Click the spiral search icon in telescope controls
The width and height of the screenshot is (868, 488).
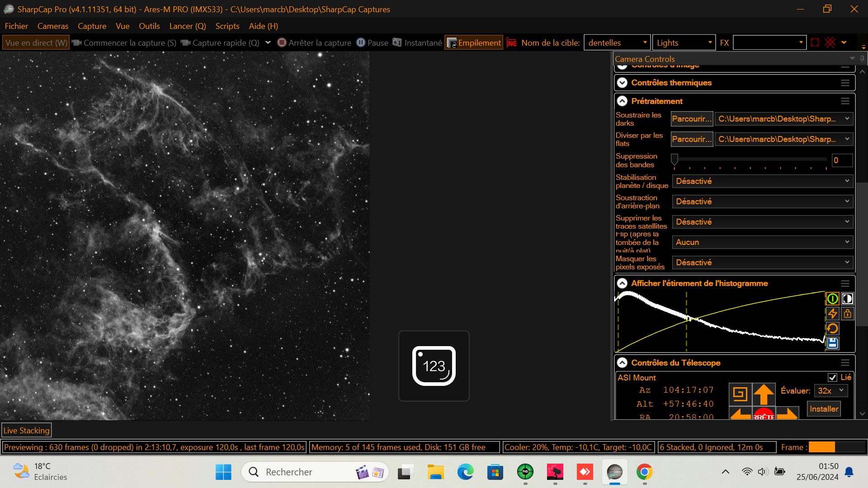pos(740,394)
